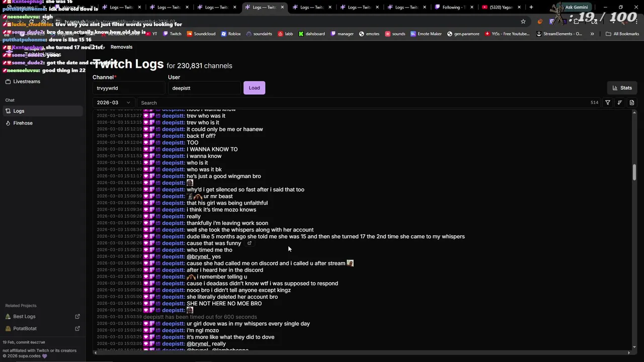Open the emotes bookmark
The height and width of the screenshot is (362, 644).
tap(369, 34)
